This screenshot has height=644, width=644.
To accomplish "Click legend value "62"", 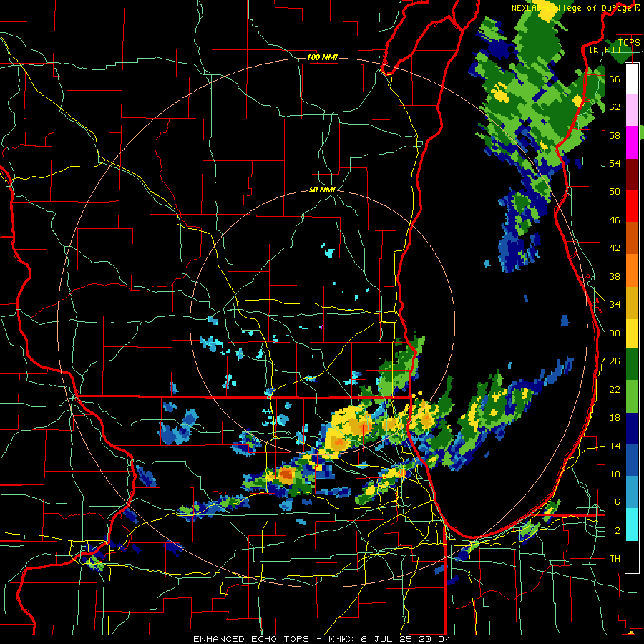I will pyautogui.click(x=615, y=107).
